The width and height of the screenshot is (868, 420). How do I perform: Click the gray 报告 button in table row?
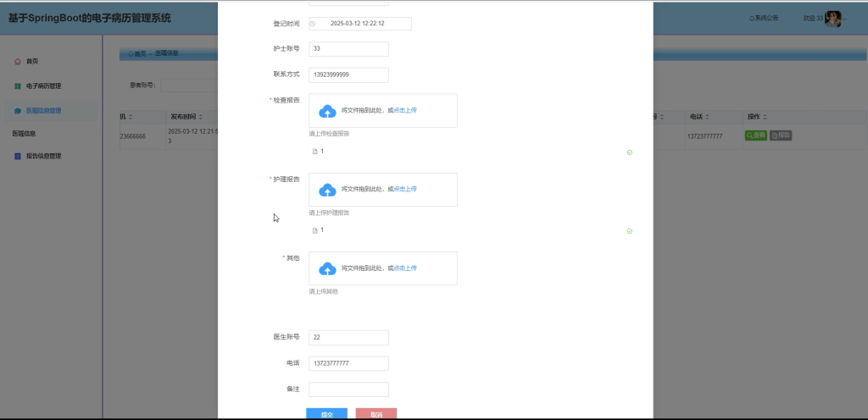(781, 135)
